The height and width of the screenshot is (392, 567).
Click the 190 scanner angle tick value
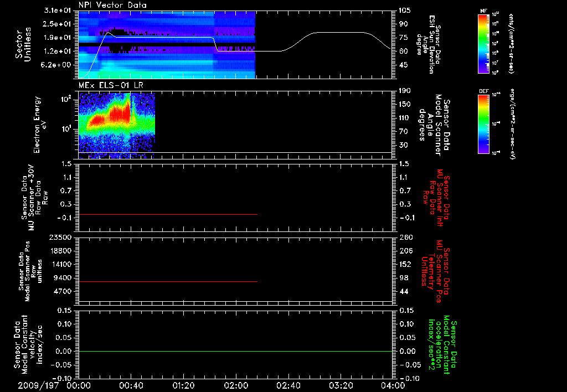tap(405, 91)
